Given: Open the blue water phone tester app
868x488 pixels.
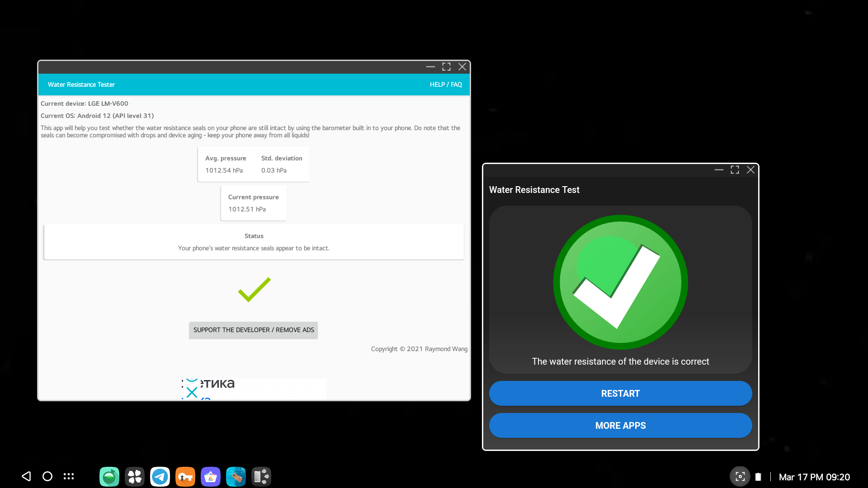Looking at the screenshot, I should [236, 477].
